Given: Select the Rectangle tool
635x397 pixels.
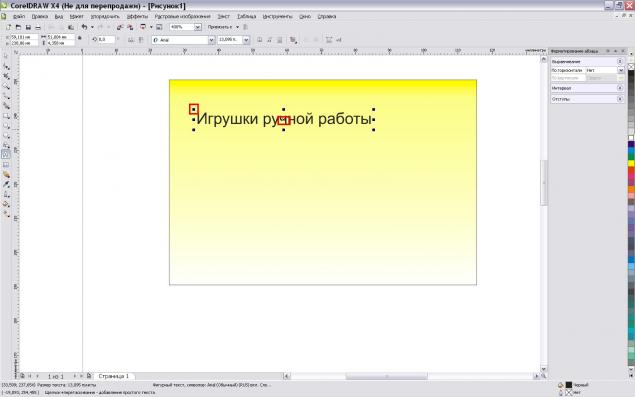Looking at the screenshot, I should tap(6, 115).
